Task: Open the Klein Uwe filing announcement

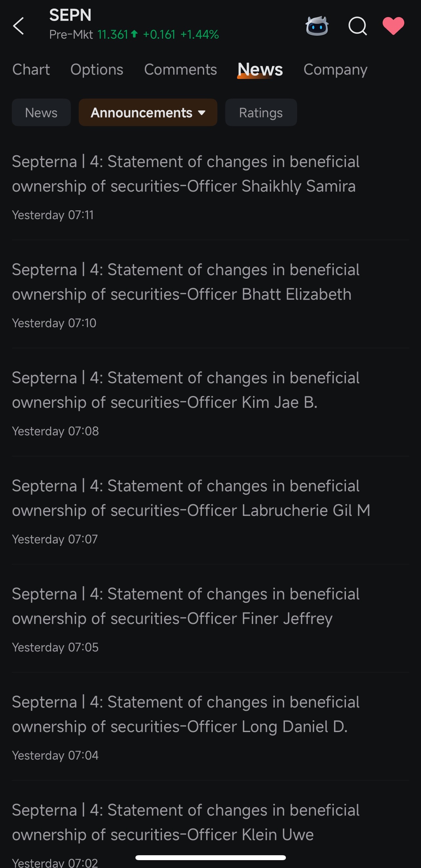Action: pos(210,832)
